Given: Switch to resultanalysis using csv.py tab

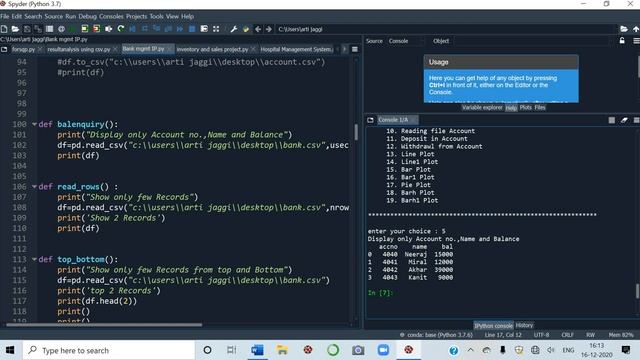Looking at the screenshot, I should [x=78, y=49].
